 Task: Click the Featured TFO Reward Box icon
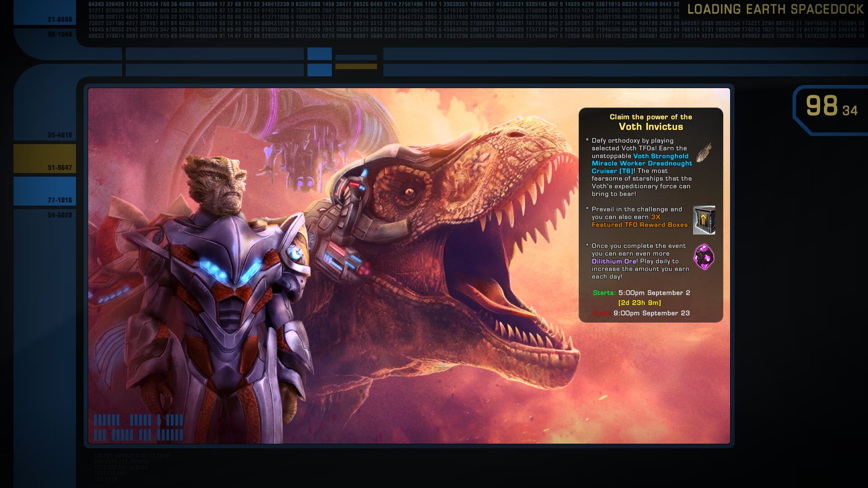(x=704, y=220)
